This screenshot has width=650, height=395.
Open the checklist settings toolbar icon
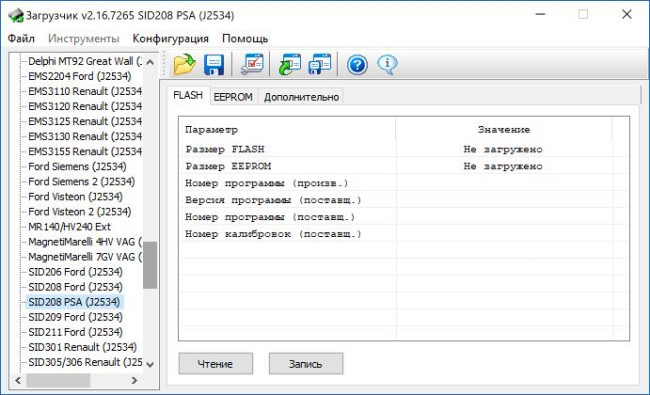[x=252, y=65]
